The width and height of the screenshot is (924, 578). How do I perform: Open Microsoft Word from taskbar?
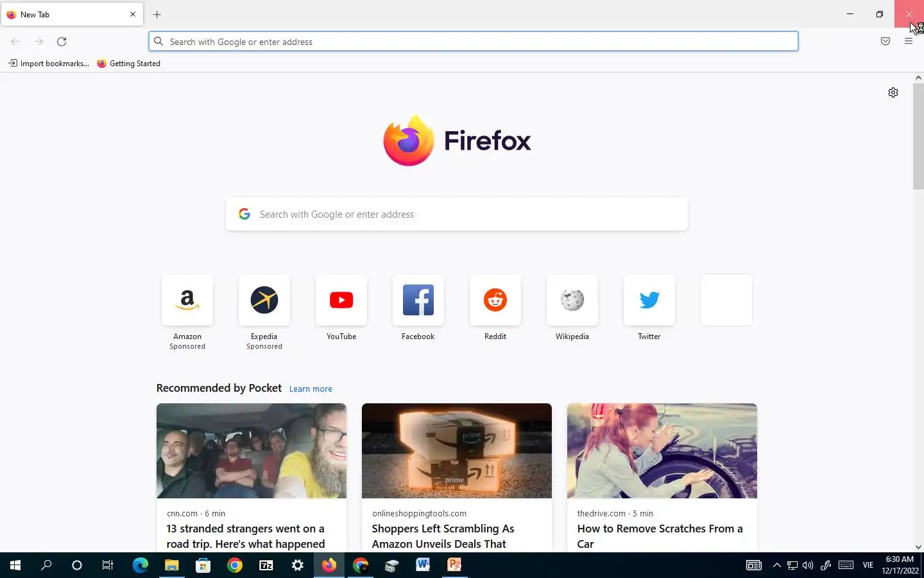[x=423, y=565]
